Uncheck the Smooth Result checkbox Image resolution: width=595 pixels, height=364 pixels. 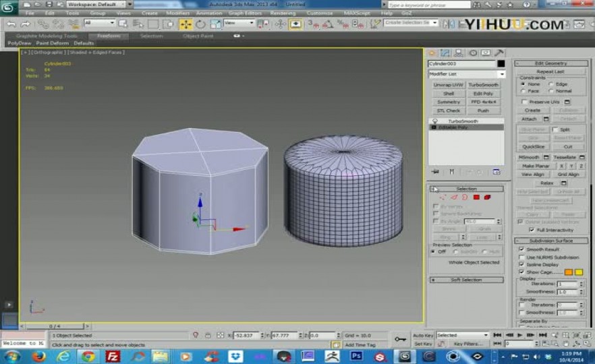(x=521, y=249)
